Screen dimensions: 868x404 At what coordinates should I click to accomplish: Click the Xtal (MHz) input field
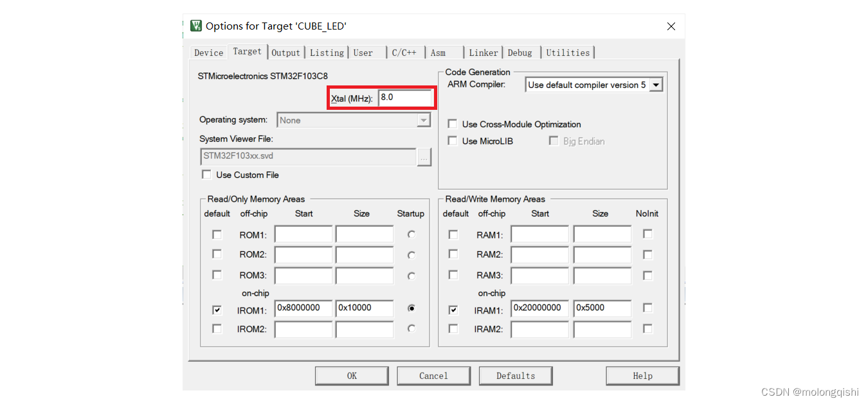pos(405,98)
